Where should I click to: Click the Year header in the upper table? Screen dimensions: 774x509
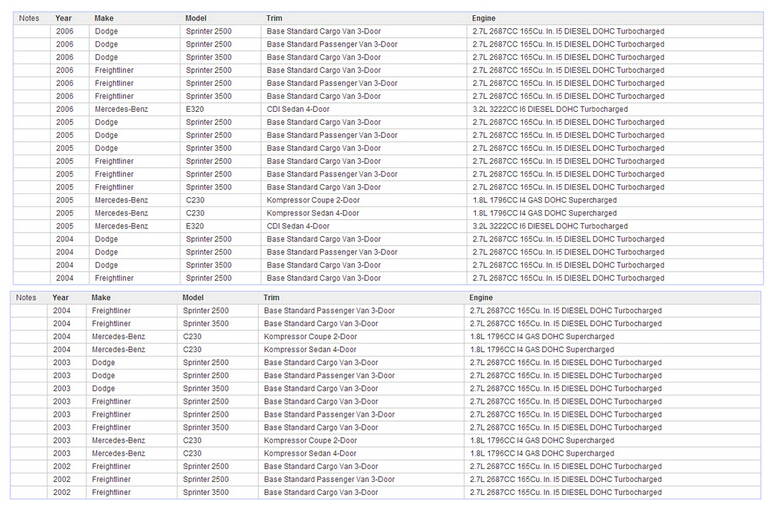coord(63,18)
